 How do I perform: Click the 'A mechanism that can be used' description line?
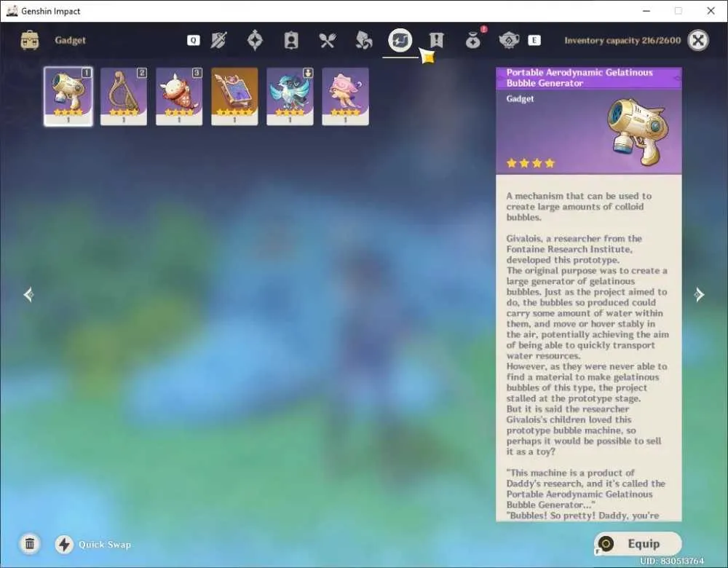point(579,196)
